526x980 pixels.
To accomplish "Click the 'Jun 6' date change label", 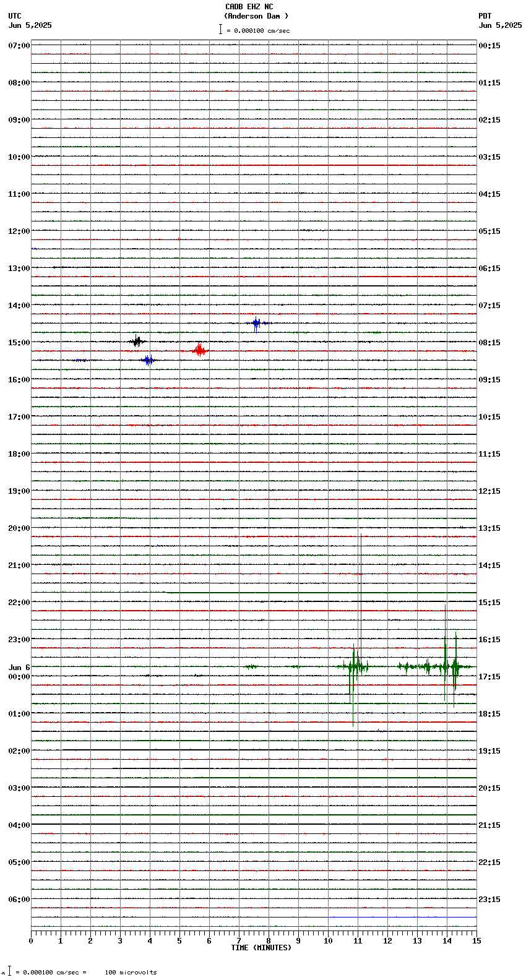I will click(x=19, y=668).
